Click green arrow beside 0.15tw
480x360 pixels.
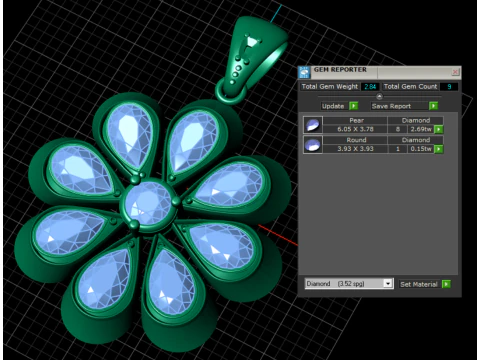pyautogui.click(x=439, y=149)
